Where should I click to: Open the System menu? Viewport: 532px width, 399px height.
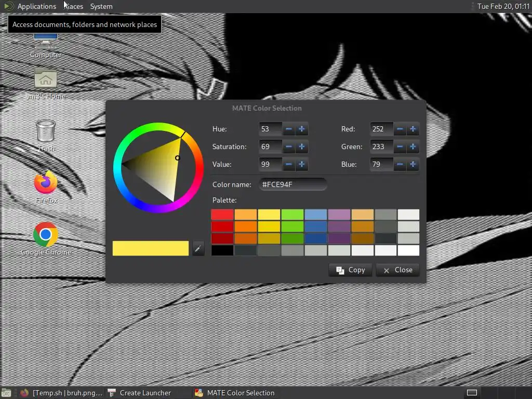tap(101, 6)
